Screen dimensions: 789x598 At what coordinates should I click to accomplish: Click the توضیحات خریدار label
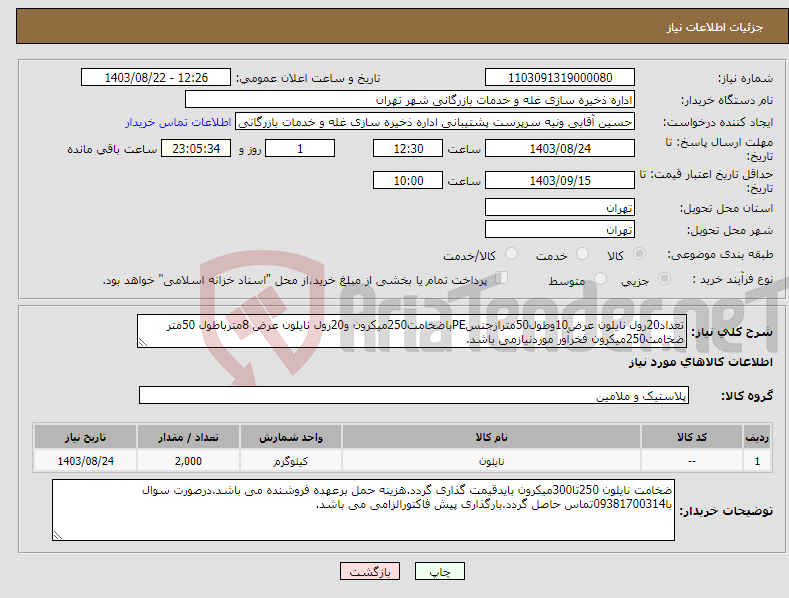[x=726, y=511]
